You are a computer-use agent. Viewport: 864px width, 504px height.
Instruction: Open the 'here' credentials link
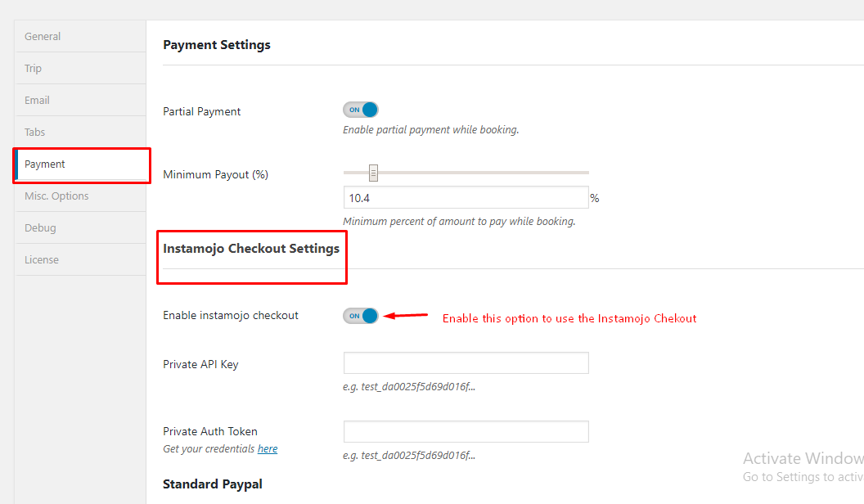(268, 449)
